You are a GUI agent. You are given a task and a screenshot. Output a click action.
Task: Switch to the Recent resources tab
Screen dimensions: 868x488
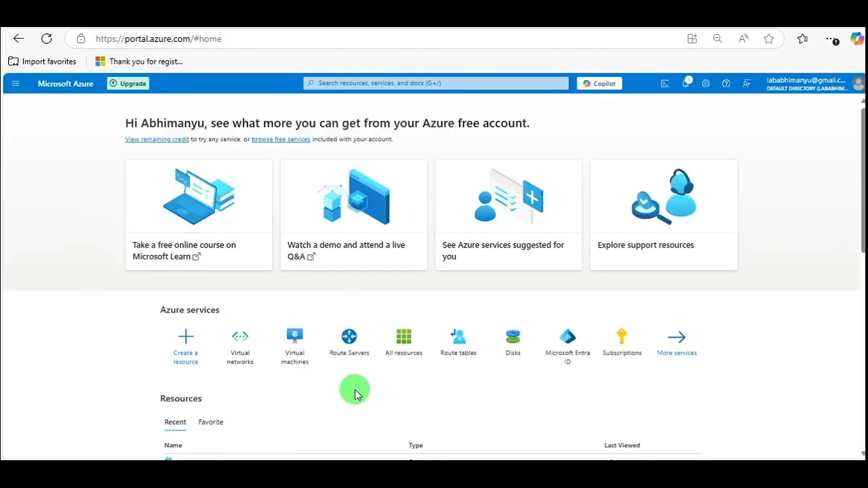(x=175, y=422)
